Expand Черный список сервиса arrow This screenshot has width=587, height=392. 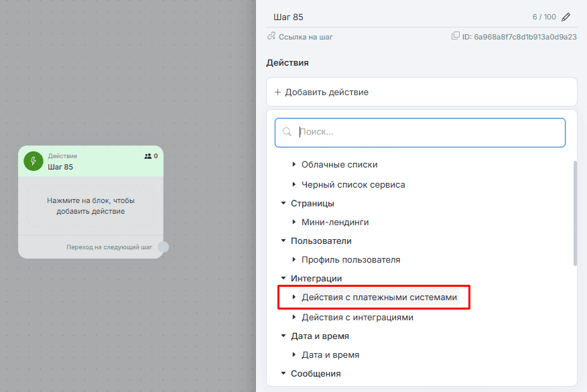tap(294, 184)
